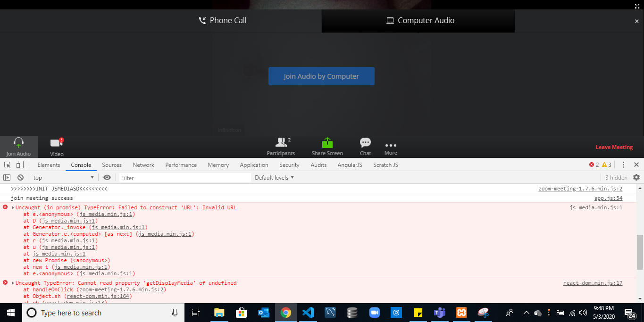Image resolution: width=644 pixels, height=322 pixels.
Task: Open the Network tab
Action: click(143, 165)
